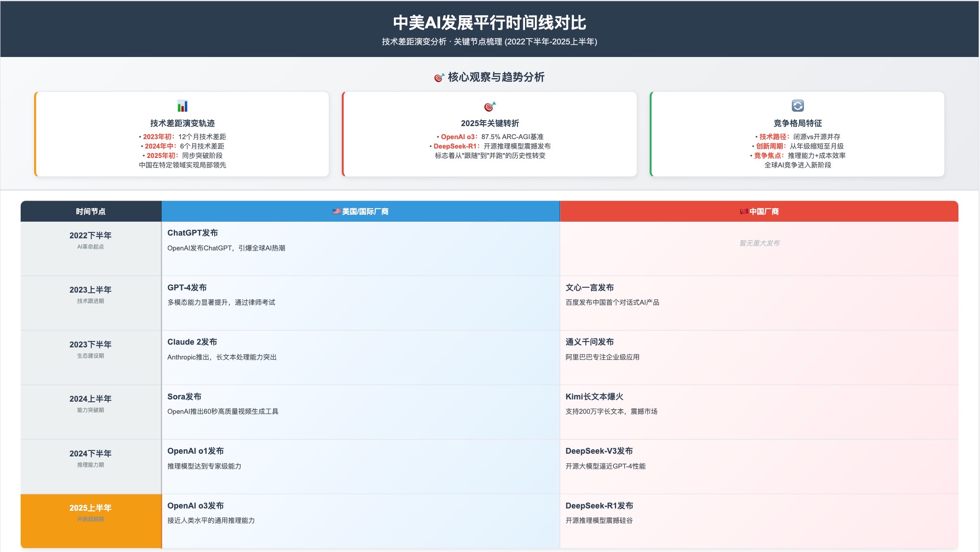Image resolution: width=980 pixels, height=552 pixels.
Task: Click the GPT-4发布 entry title
Action: click(187, 288)
